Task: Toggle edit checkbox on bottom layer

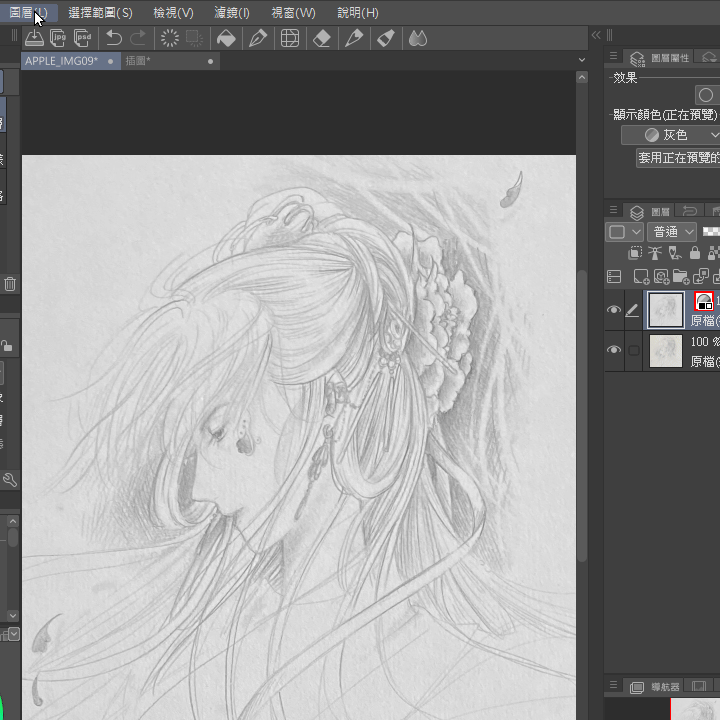Action: (633, 350)
